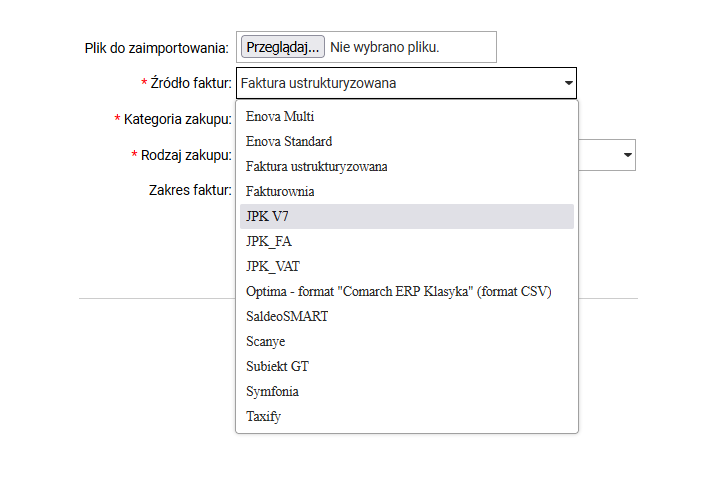Click the 'Nie wybrano pliku' file field
The width and height of the screenshot is (703, 486).
(385, 47)
